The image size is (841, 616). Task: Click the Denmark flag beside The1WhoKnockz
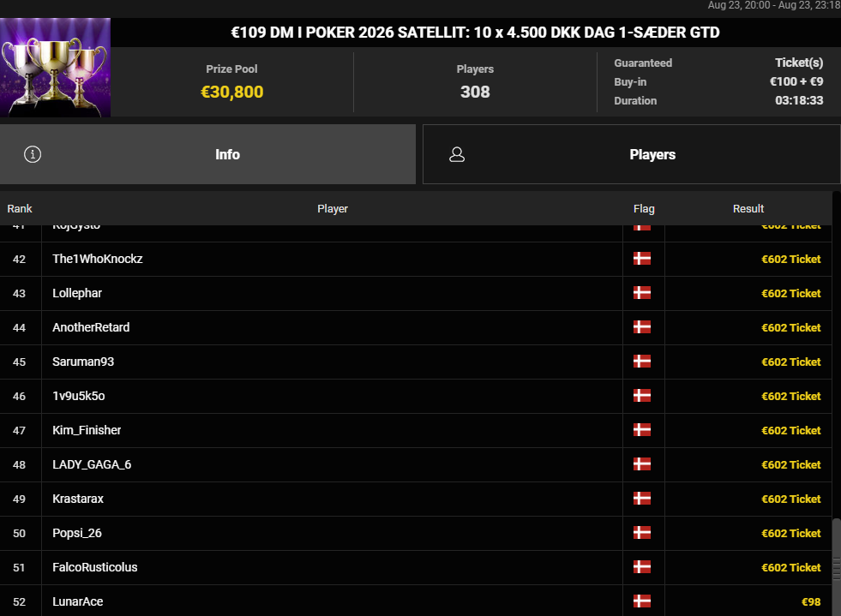(x=642, y=259)
